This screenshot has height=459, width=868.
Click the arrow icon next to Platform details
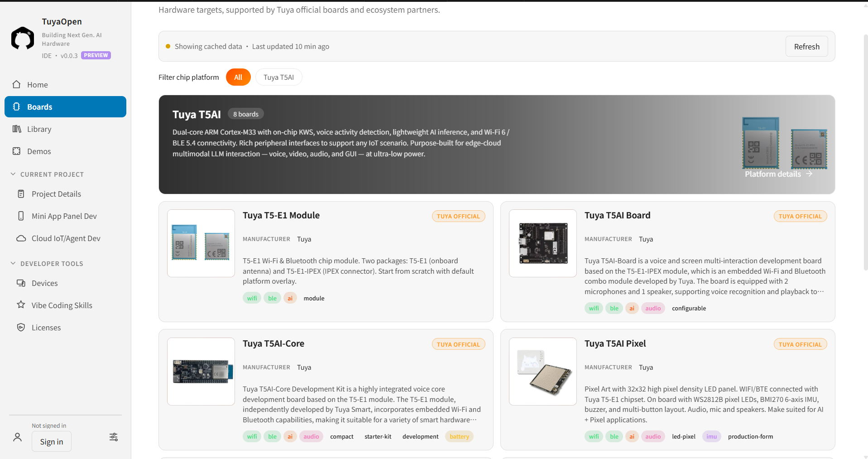coord(809,174)
